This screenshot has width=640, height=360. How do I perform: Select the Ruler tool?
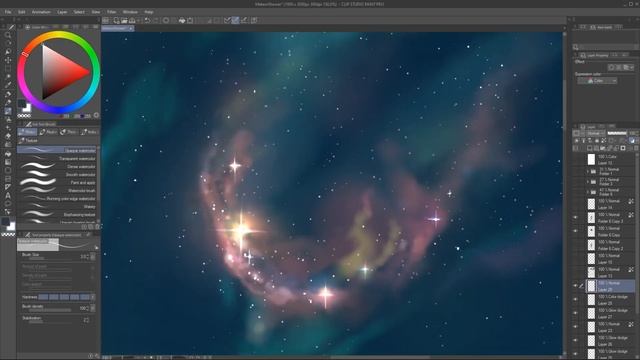(x=8, y=187)
